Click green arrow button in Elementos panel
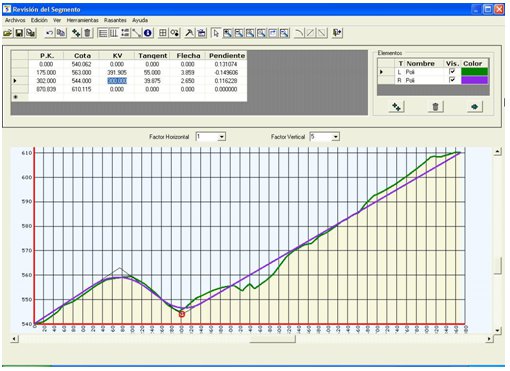This screenshot has width=510, height=371. coord(475,107)
